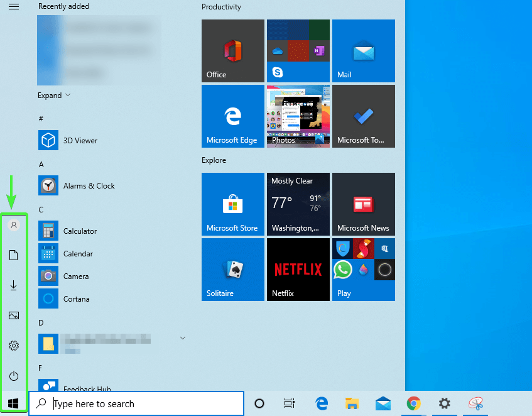Jump to the letter A section header

click(x=41, y=164)
